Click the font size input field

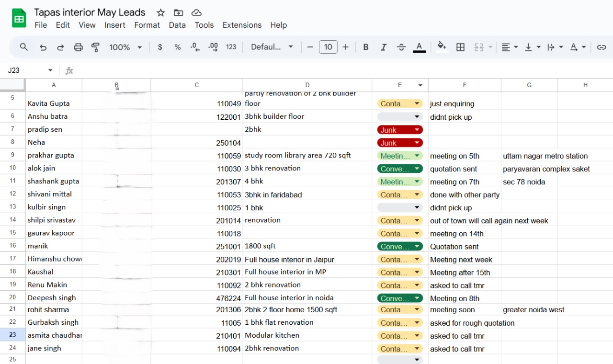(328, 47)
